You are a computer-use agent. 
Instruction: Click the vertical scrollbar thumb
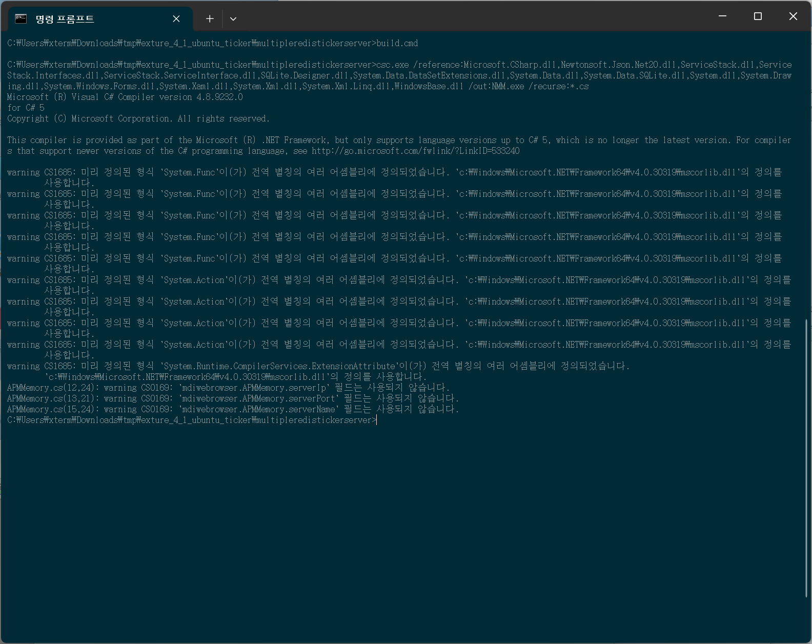pos(807,458)
